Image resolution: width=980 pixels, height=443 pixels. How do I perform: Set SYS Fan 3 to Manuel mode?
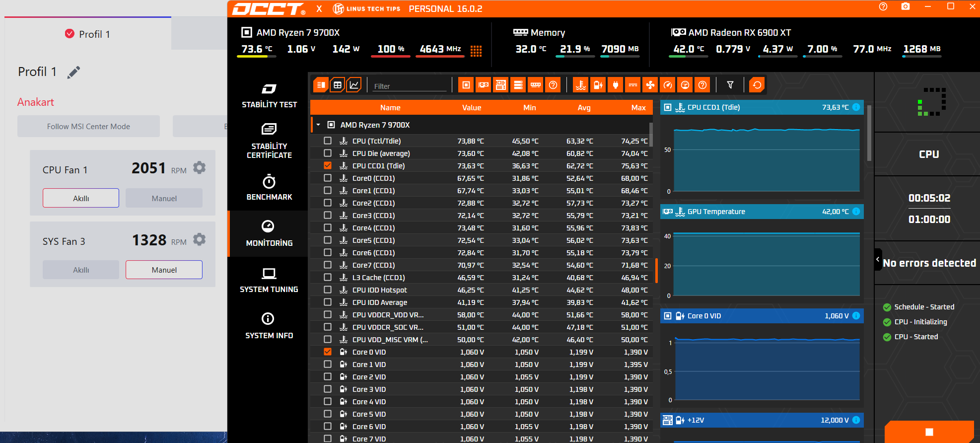(x=164, y=270)
